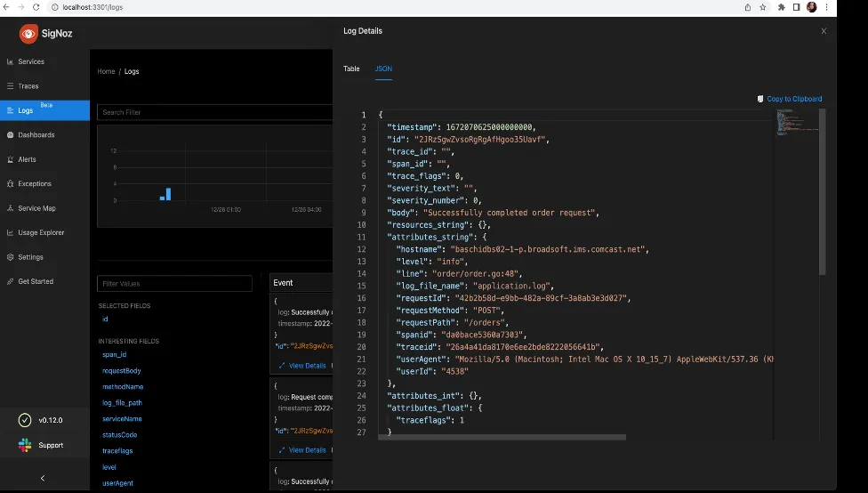Click the Search Filter input
The image size is (868, 493).
click(x=213, y=112)
